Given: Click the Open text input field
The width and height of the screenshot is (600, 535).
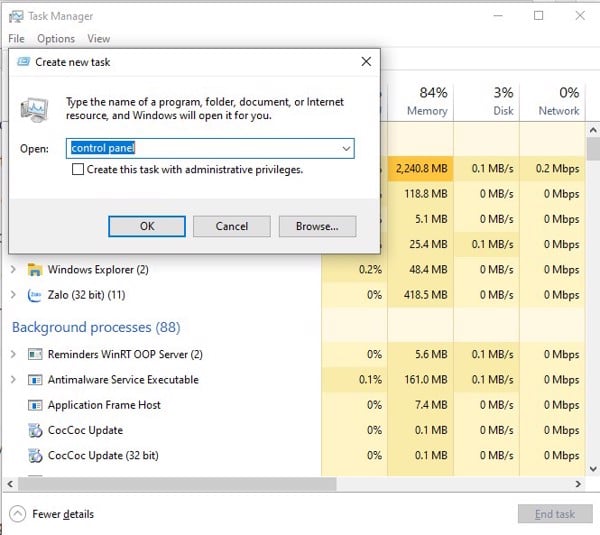Looking at the screenshot, I should coord(210,148).
